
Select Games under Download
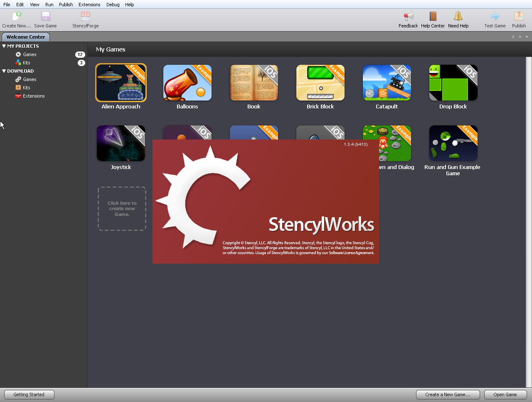tap(30, 79)
